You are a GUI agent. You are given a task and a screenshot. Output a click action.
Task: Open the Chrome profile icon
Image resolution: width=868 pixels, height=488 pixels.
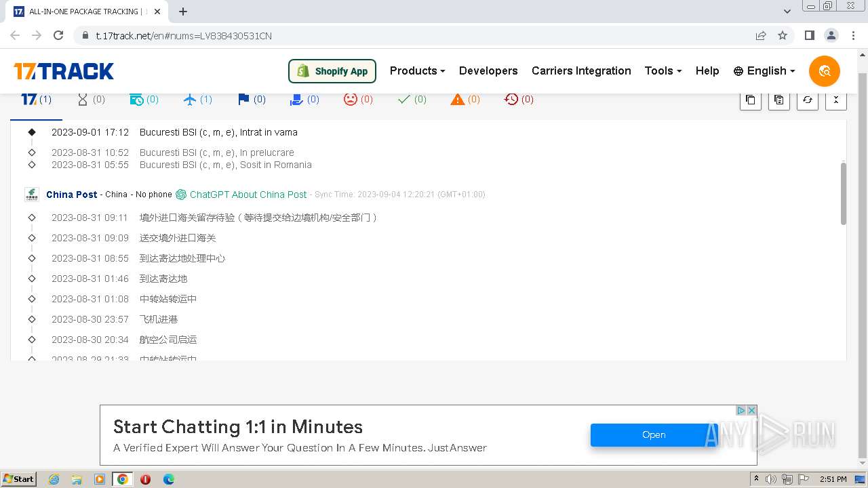pos(831,36)
